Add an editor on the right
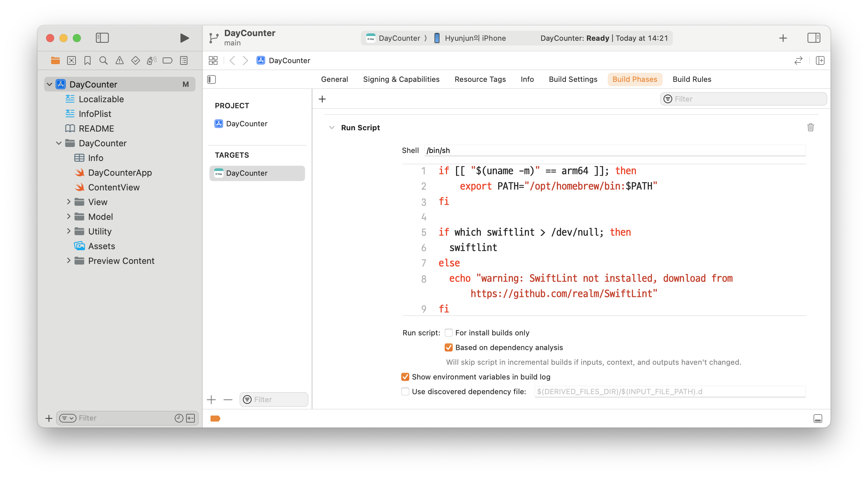This screenshot has height=477, width=868. coord(820,61)
